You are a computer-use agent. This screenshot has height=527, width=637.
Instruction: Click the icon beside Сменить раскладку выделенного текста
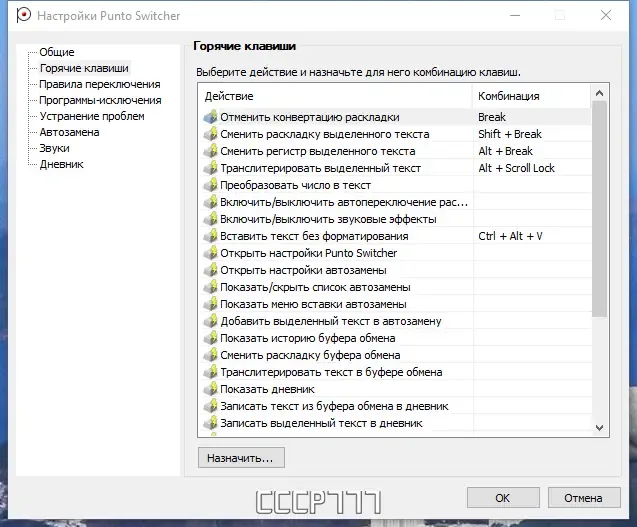210,134
